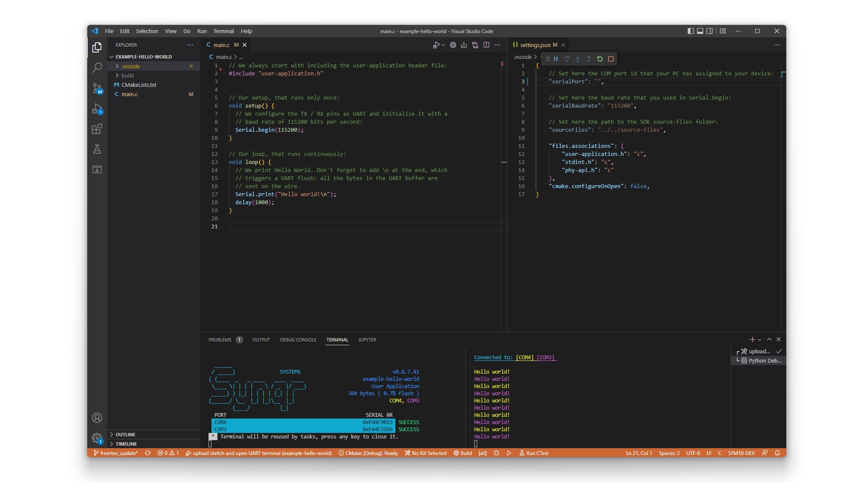The image size is (868, 488).
Task: Switch to the DEBUG CONSOLE tab
Action: 298,340
